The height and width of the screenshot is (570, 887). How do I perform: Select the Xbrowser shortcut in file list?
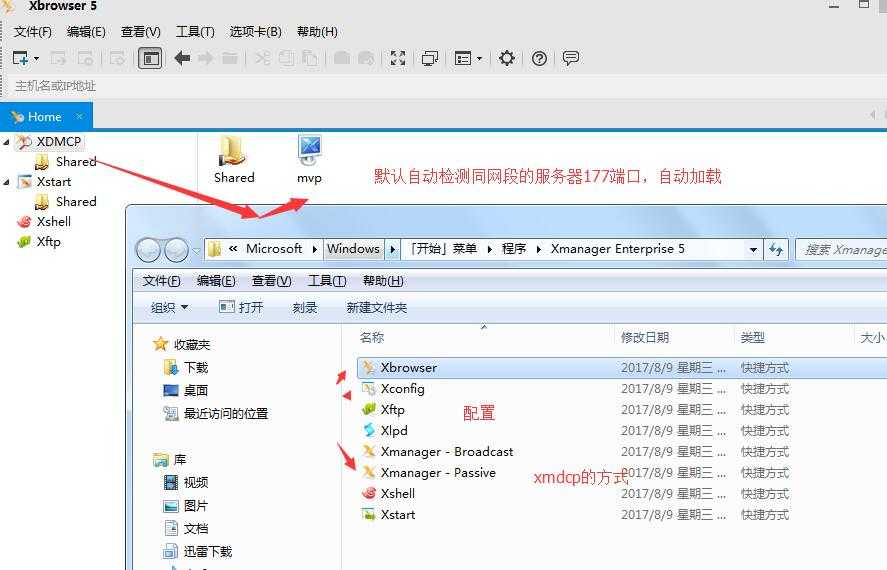[x=408, y=368]
